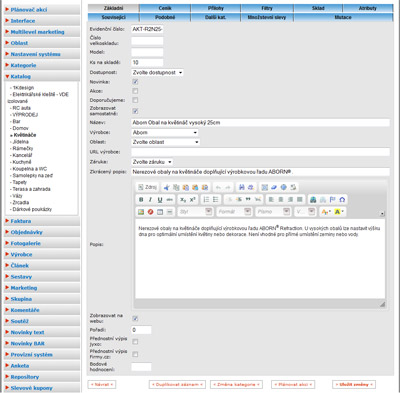Open the Záruka dropdown

pos(152,162)
